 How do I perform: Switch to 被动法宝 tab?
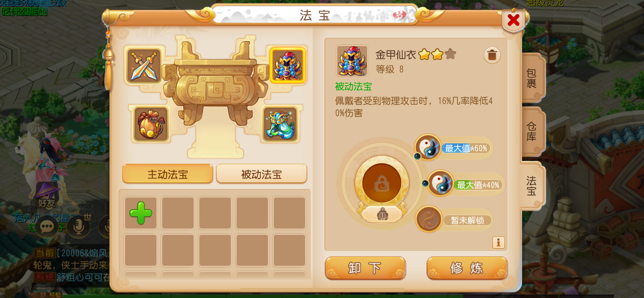[x=261, y=174]
